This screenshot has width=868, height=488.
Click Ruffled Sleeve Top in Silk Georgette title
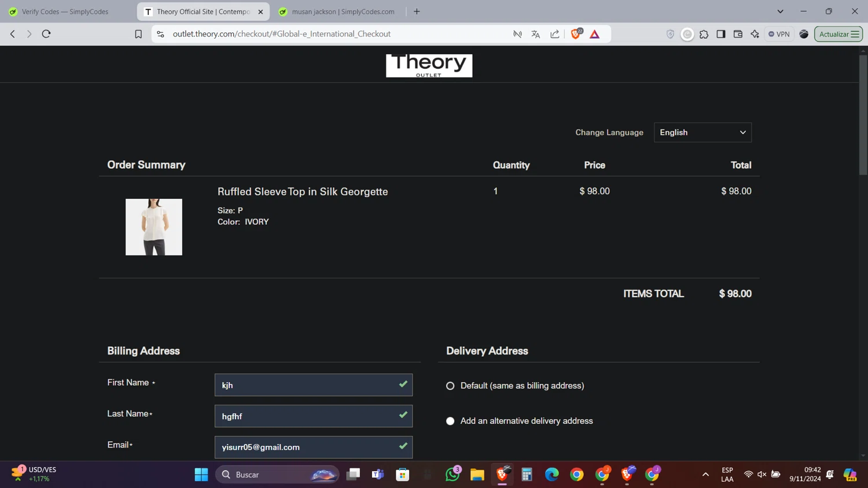click(x=303, y=191)
